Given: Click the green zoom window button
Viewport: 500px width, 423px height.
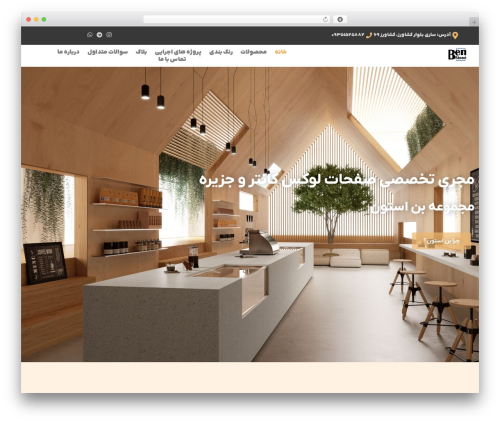Looking at the screenshot, I should [x=44, y=20].
